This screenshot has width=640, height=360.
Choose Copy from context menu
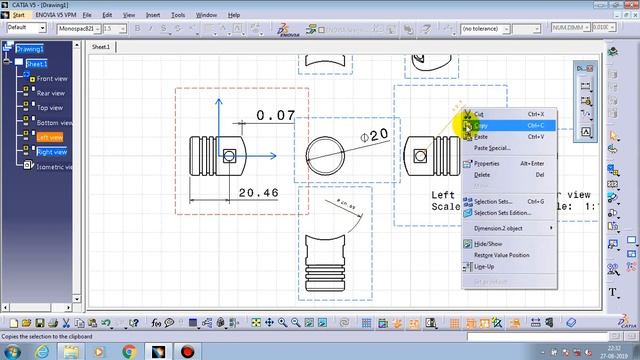point(509,126)
